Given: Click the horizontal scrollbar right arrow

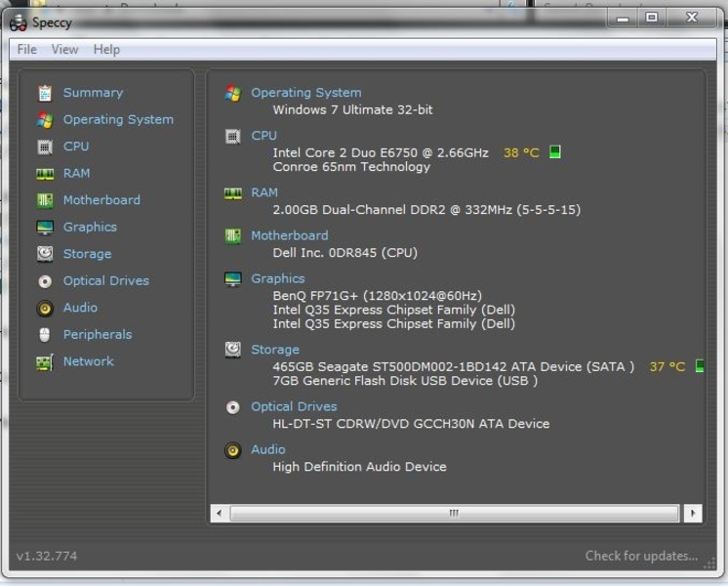Looking at the screenshot, I should pyautogui.click(x=693, y=514).
